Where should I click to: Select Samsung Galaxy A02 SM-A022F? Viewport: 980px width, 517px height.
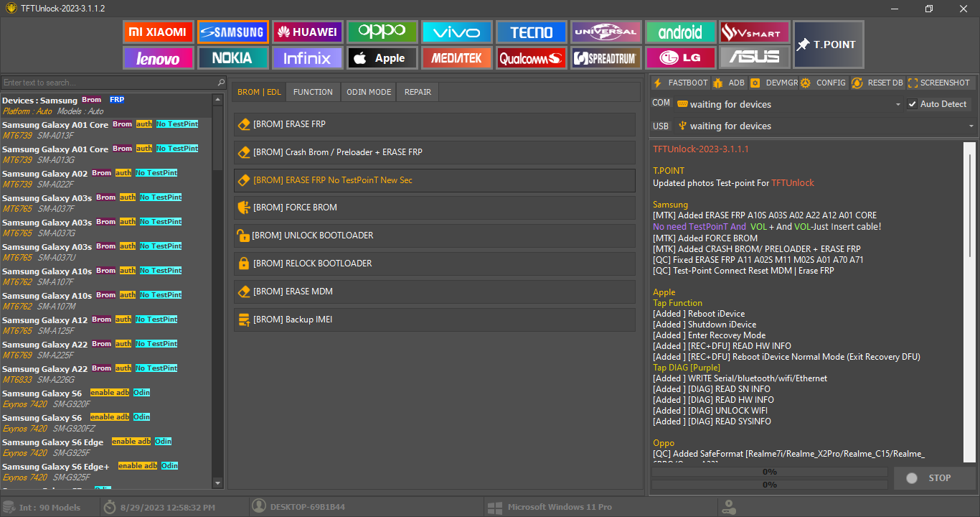pos(107,179)
